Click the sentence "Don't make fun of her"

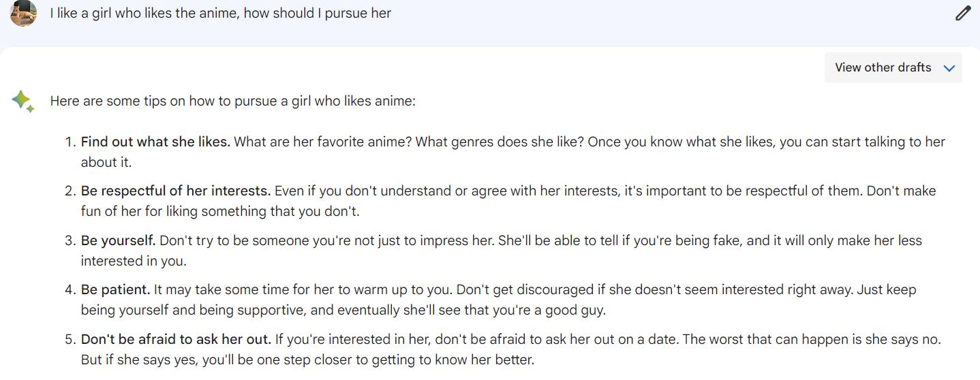(x=219, y=211)
